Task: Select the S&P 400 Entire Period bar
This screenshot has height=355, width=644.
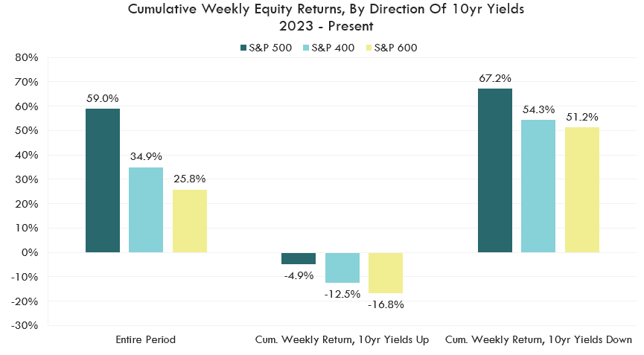Action: pyautogui.click(x=146, y=210)
